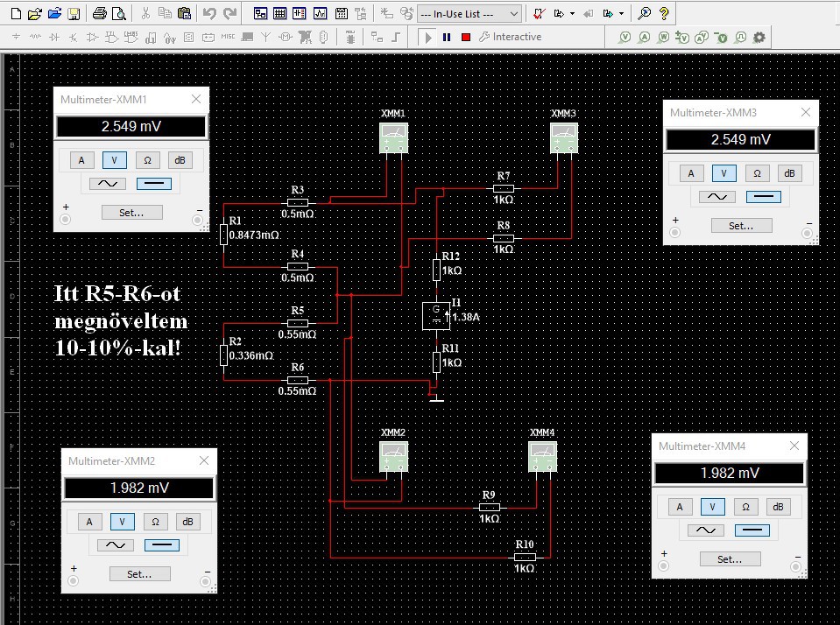Undo the last action
The height and width of the screenshot is (625, 840).
coord(210,14)
